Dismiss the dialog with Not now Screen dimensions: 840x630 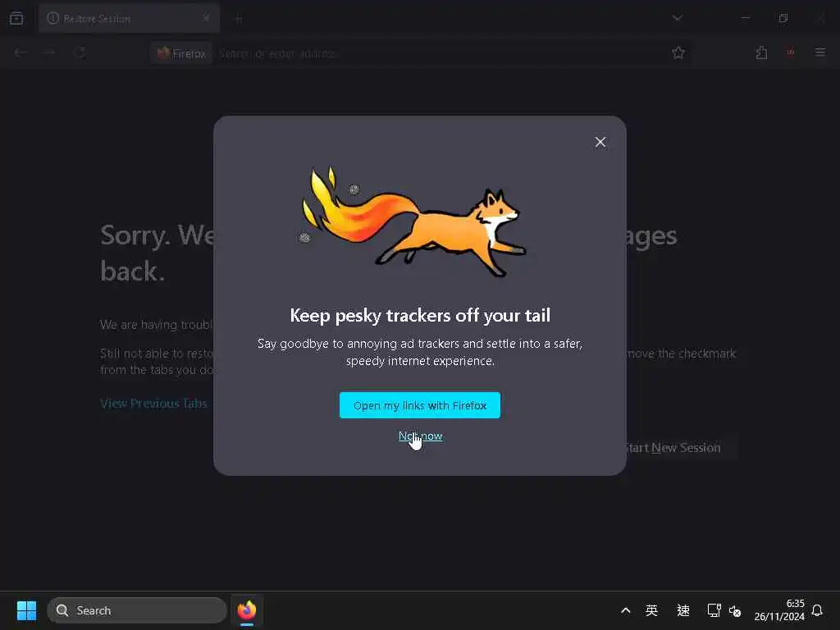tap(421, 436)
